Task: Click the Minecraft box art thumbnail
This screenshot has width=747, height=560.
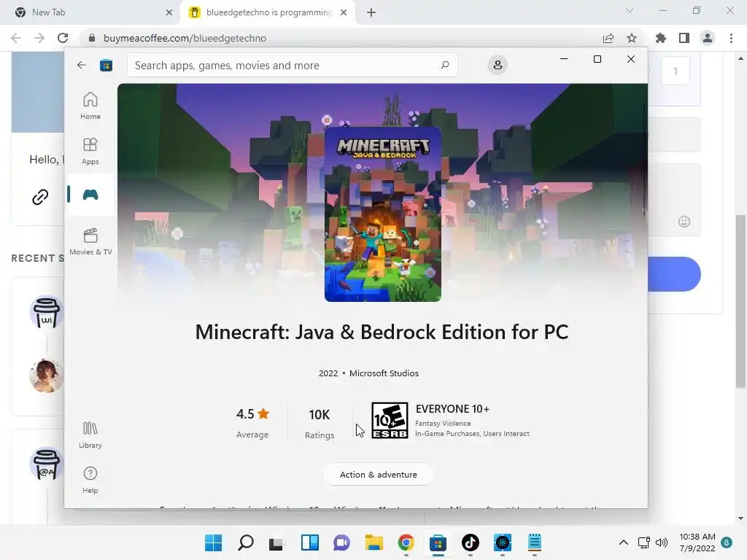Action: click(383, 214)
